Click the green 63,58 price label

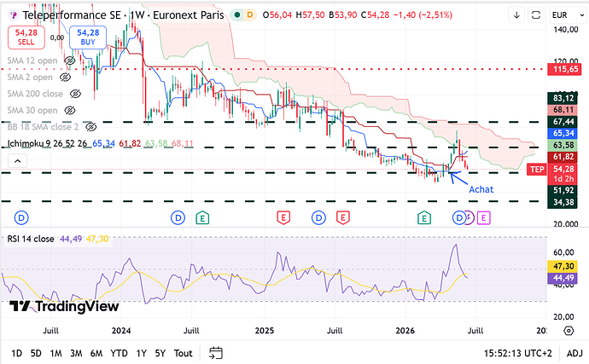click(x=563, y=145)
